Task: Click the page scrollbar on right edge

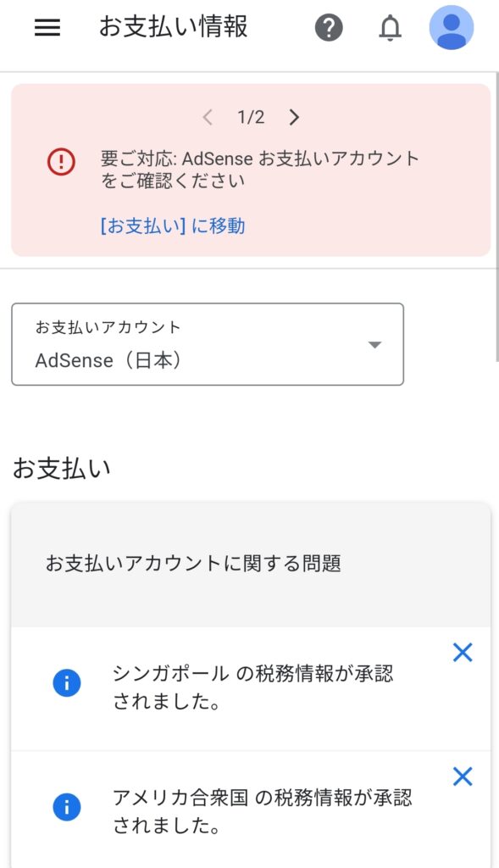Action: point(496,216)
